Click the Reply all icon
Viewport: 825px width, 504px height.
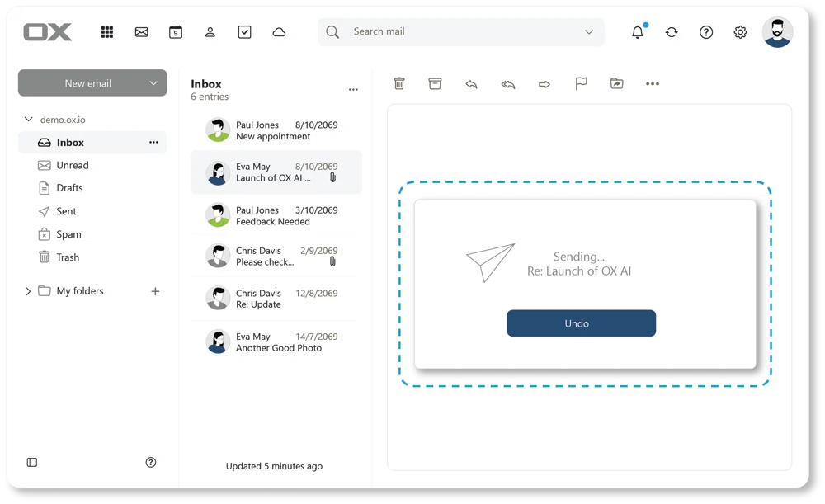(508, 83)
